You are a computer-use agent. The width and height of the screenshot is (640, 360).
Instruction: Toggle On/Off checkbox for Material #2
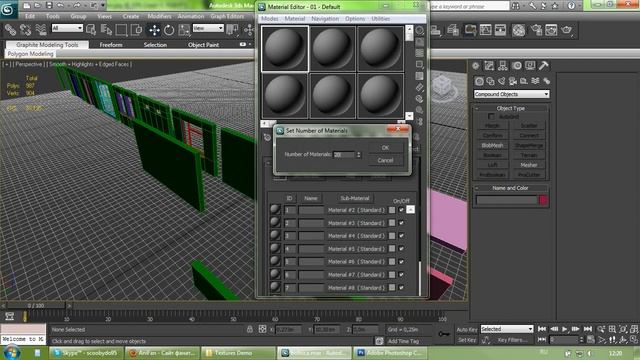click(401, 210)
